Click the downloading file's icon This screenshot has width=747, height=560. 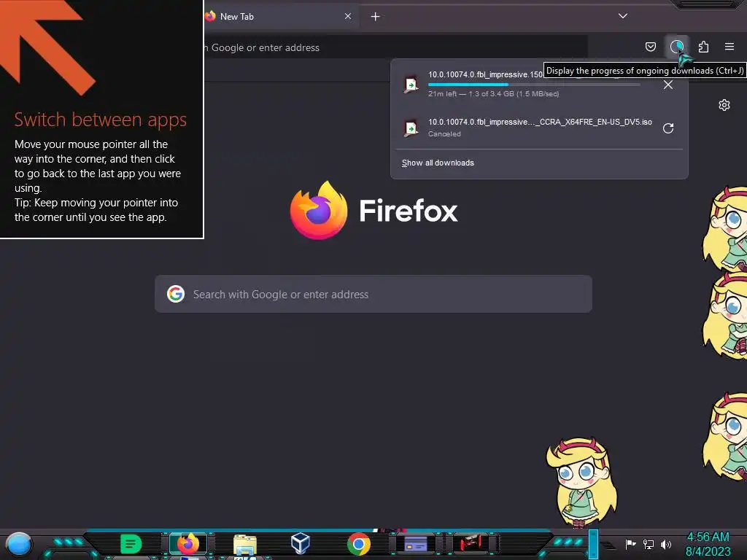pyautogui.click(x=411, y=85)
